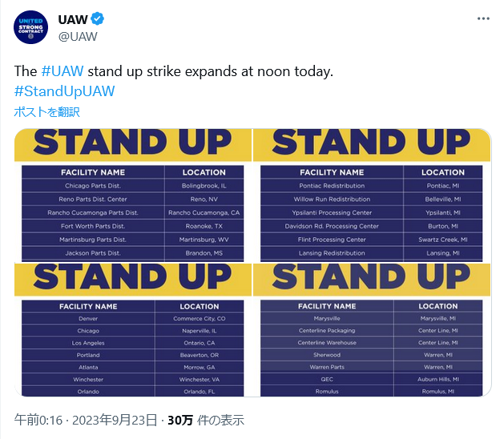The height and width of the screenshot is (439, 504).
Task: Click the post date 2023年9月23日
Action: click(115, 420)
